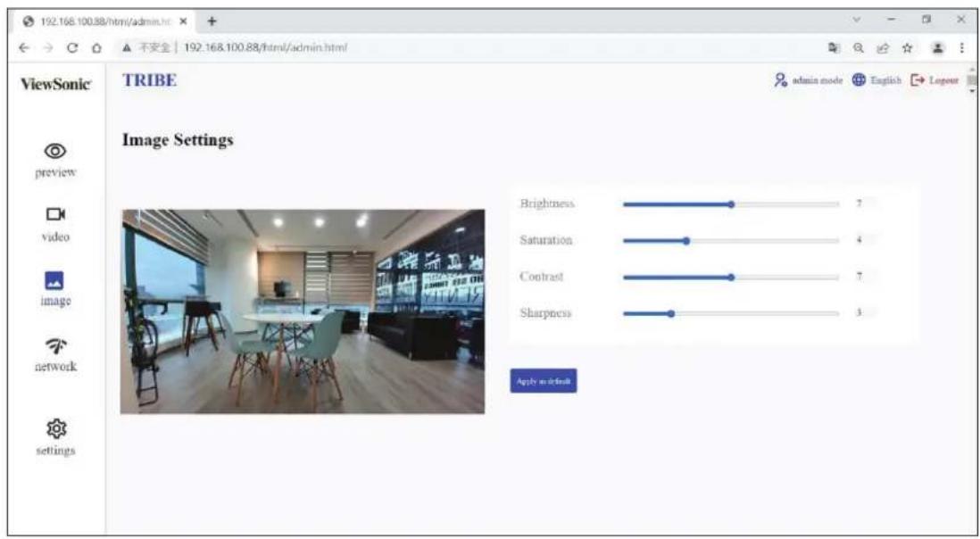The height and width of the screenshot is (539, 980).
Task: Open Chrome three-dot menu
Action: pos(962,46)
